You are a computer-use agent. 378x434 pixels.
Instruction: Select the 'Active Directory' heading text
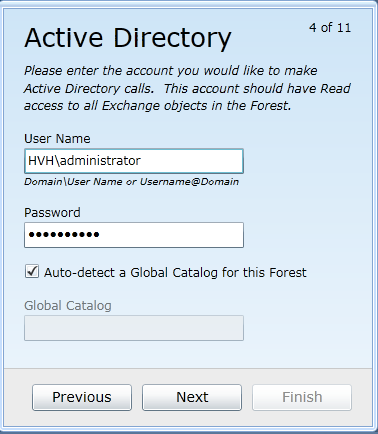click(x=128, y=39)
